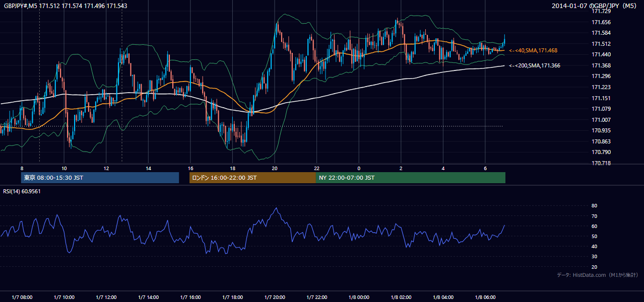Click price axis value 171.512
Screen dimensions: 644x302
pos(601,44)
